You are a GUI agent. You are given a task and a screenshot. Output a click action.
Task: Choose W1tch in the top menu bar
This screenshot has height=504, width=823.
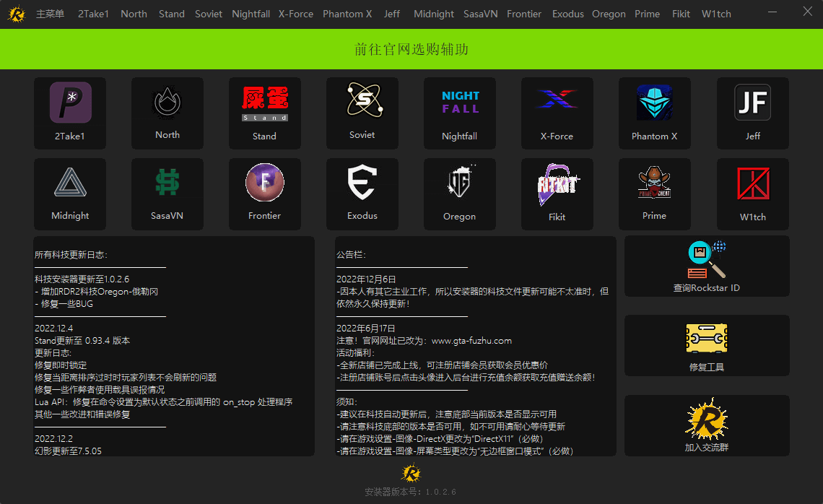(716, 14)
